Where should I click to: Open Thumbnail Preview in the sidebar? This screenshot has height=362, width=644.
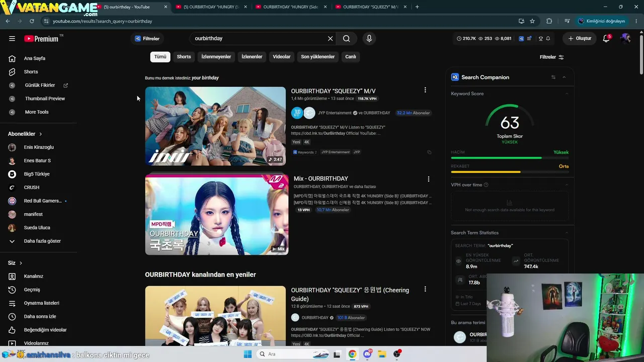[45, 99]
